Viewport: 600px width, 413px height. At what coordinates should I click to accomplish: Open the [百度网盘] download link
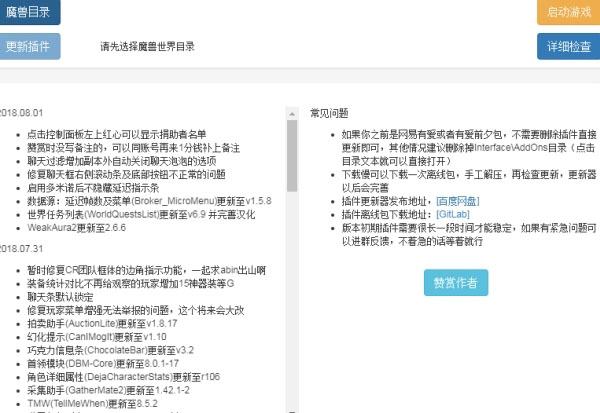pos(457,201)
